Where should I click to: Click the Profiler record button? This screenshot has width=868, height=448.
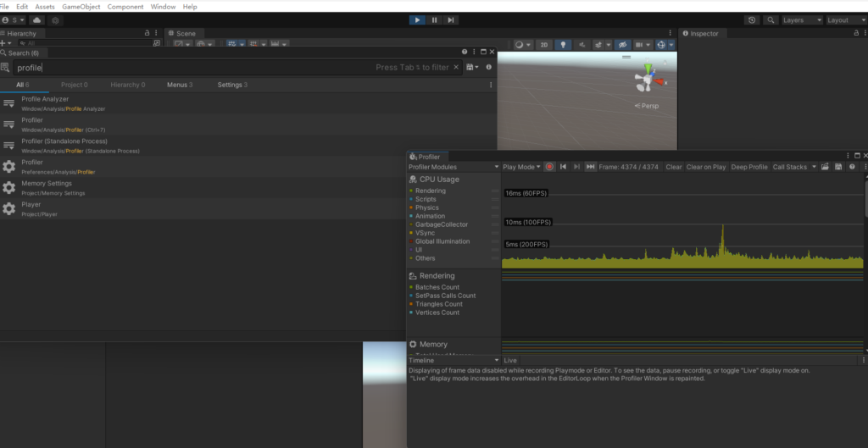(x=549, y=167)
